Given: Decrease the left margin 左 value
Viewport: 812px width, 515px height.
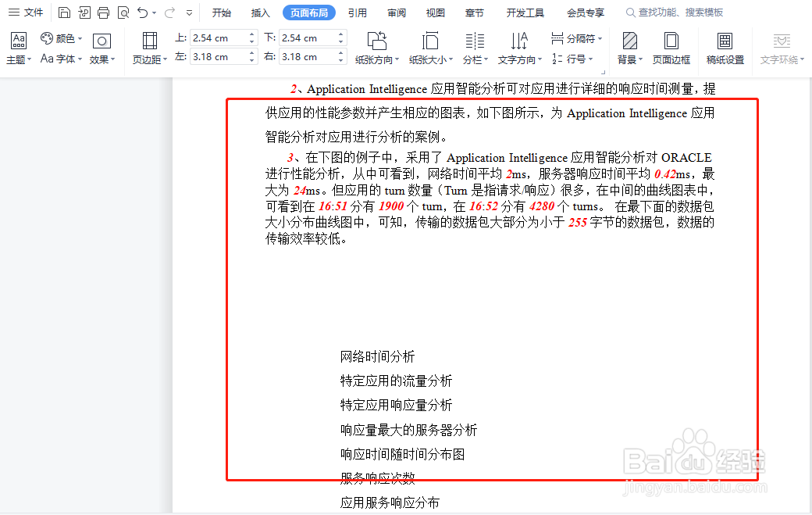Looking at the screenshot, I should 251,60.
